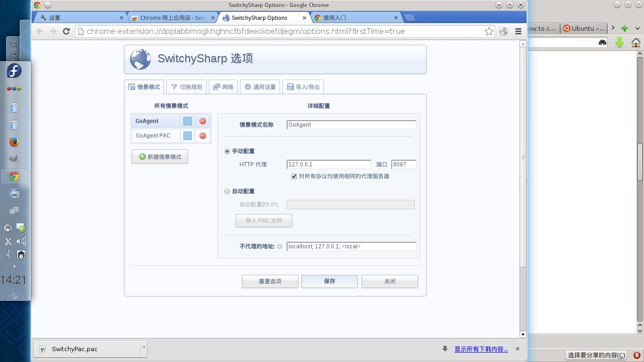This screenshot has height=362, width=644.
Task: Delete the GoAgent PAC profile with red icon
Action: pyautogui.click(x=203, y=136)
